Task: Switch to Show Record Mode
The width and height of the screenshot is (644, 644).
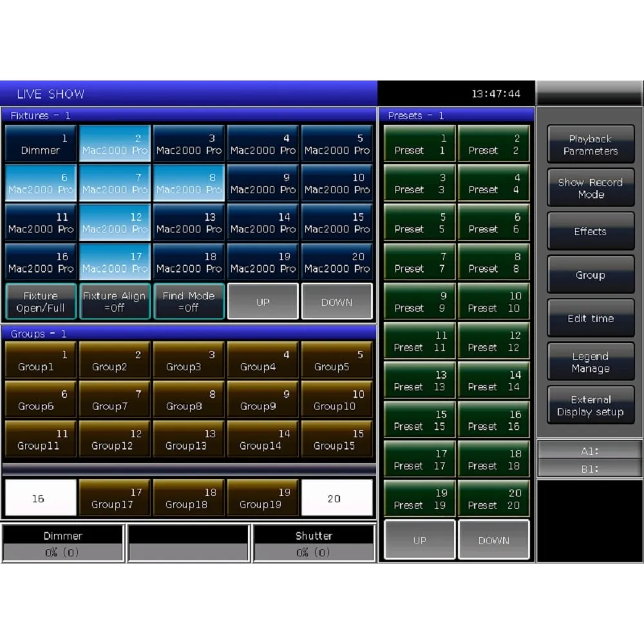Action: (591, 188)
